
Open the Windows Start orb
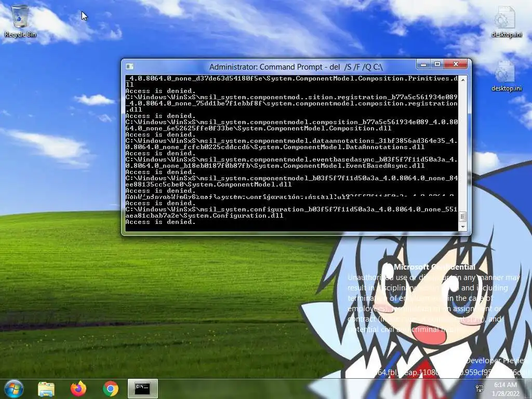(13, 389)
